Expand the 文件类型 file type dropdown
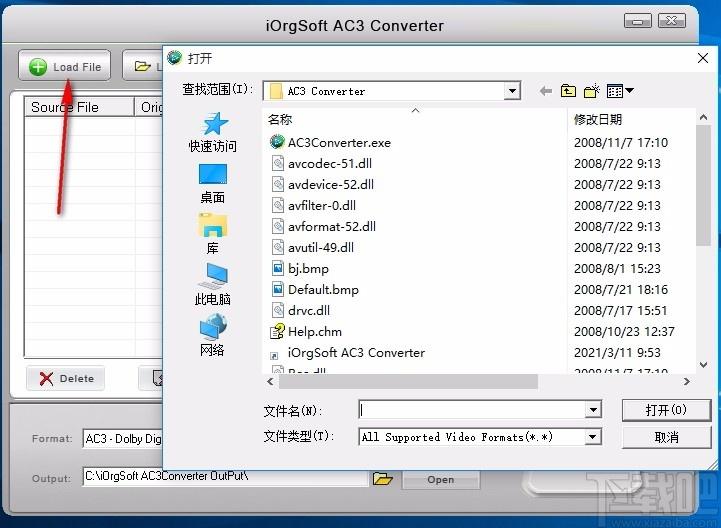Screen dimensions: 721x528 pyautogui.click(x=593, y=436)
